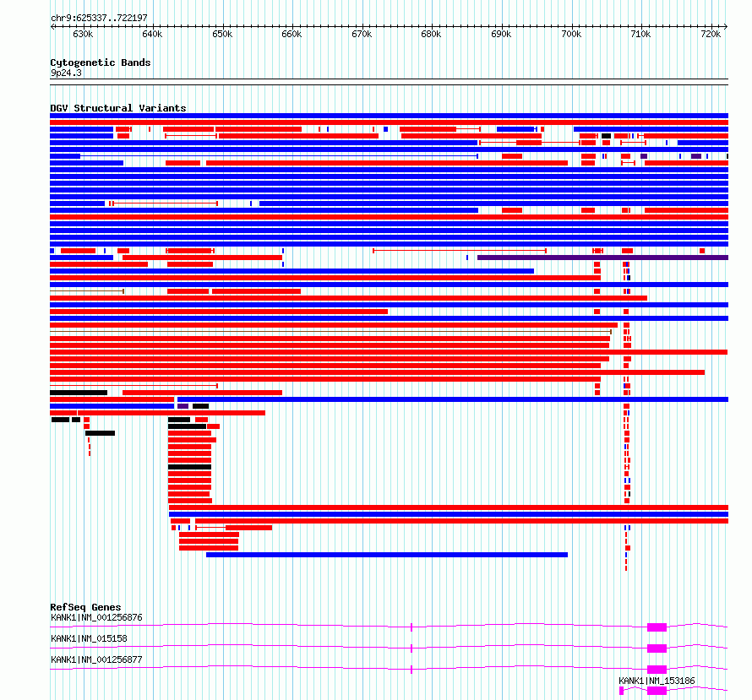
Task: Select the small exon tick on KANK1|NM_015158
Action: pos(411,648)
